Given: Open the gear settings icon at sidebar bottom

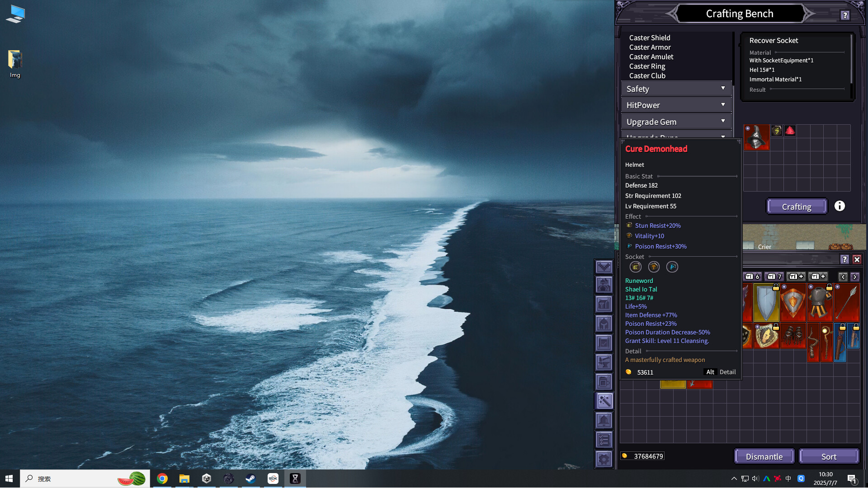Looking at the screenshot, I should pyautogui.click(x=604, y=459).
